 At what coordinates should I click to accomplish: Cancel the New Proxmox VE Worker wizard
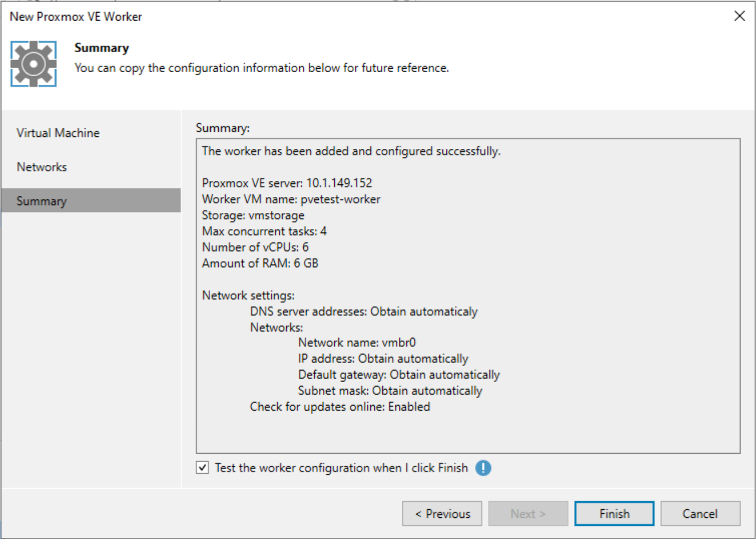click(x=699, y=513)
